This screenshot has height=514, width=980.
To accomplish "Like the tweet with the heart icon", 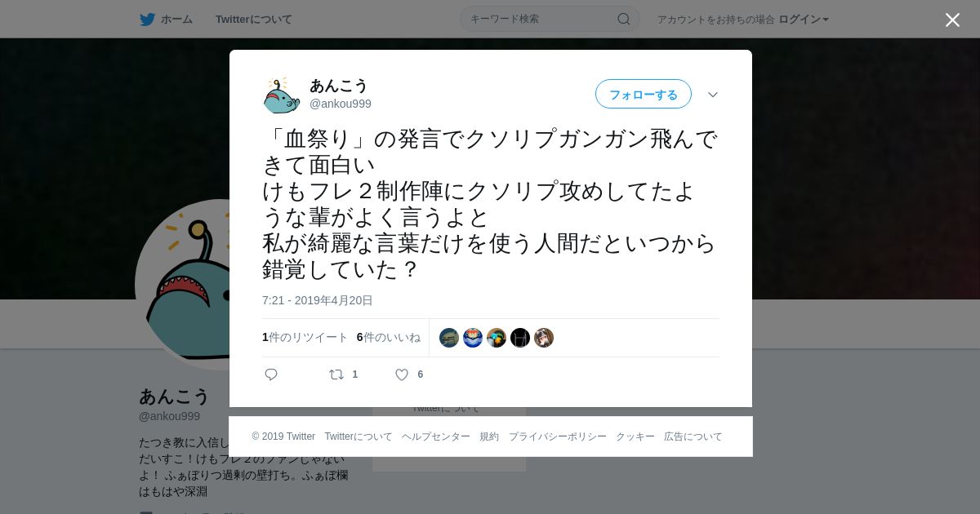I will pyautogui.click(x=402, y=374).
